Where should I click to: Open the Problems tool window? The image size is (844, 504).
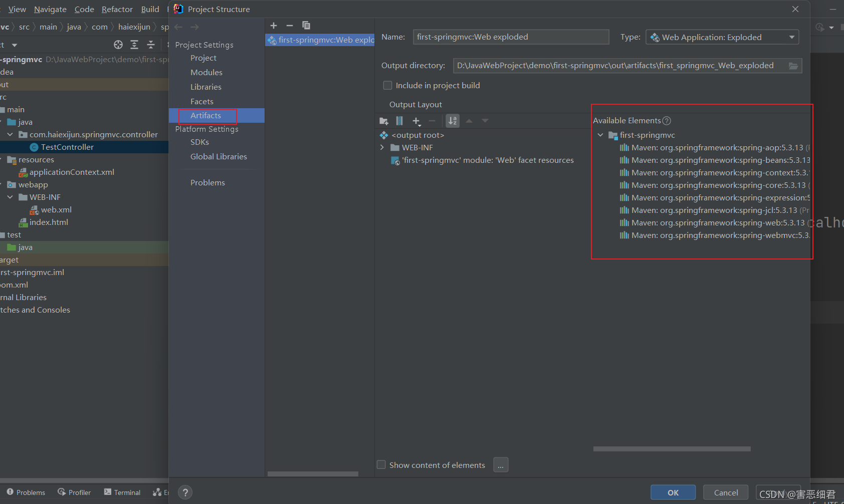click(26, 492)
